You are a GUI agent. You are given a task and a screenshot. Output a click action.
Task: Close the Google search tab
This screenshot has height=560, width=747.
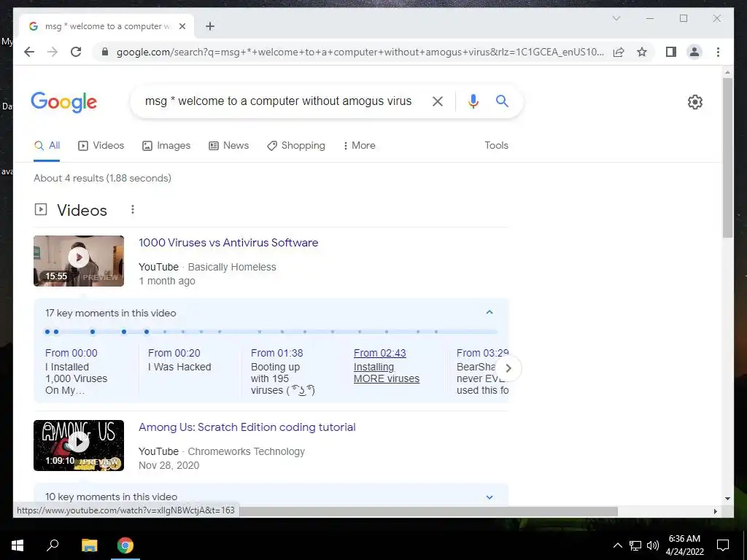click(182, 26)
